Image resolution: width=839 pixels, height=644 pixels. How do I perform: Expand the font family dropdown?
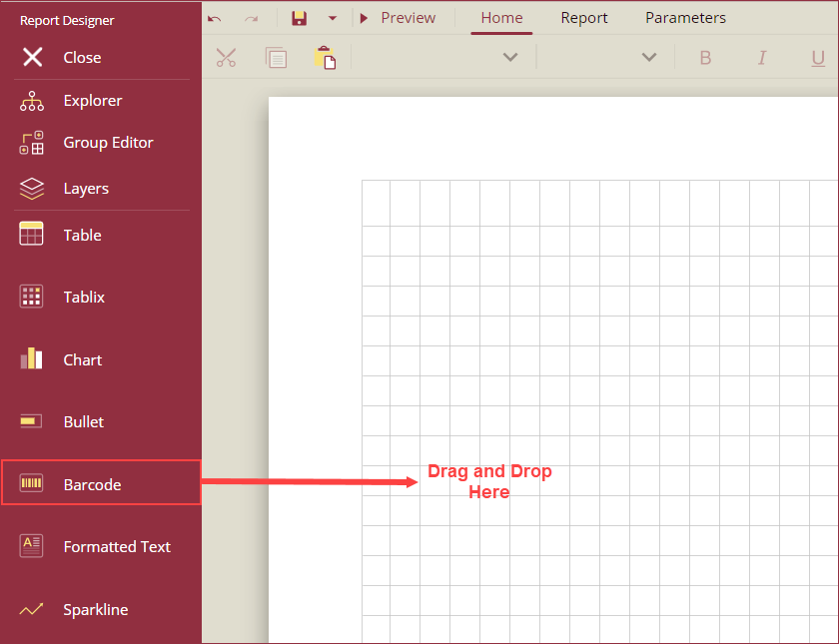click(x=510, y=57)
